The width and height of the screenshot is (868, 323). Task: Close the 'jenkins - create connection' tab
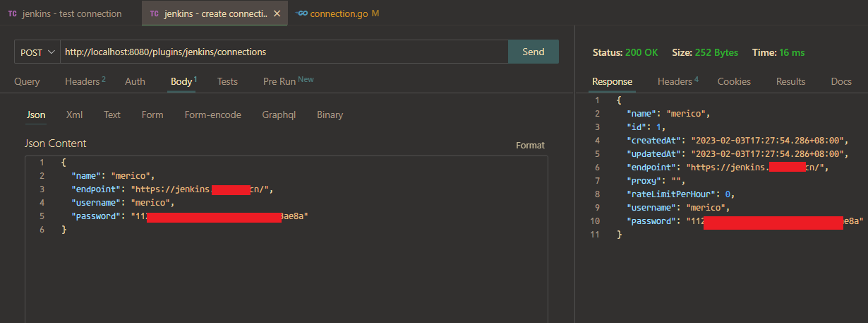(x=277, y=13)
